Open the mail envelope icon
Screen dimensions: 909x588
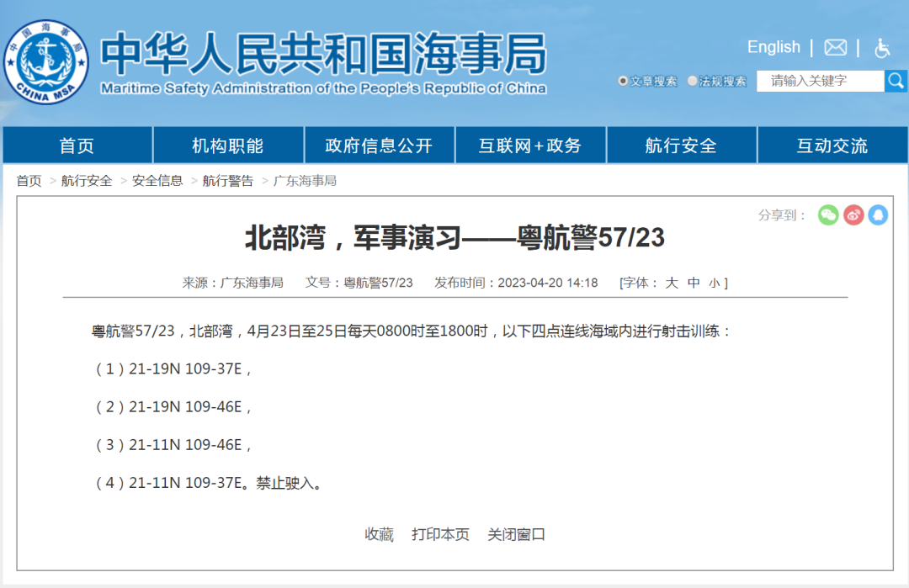835,48
